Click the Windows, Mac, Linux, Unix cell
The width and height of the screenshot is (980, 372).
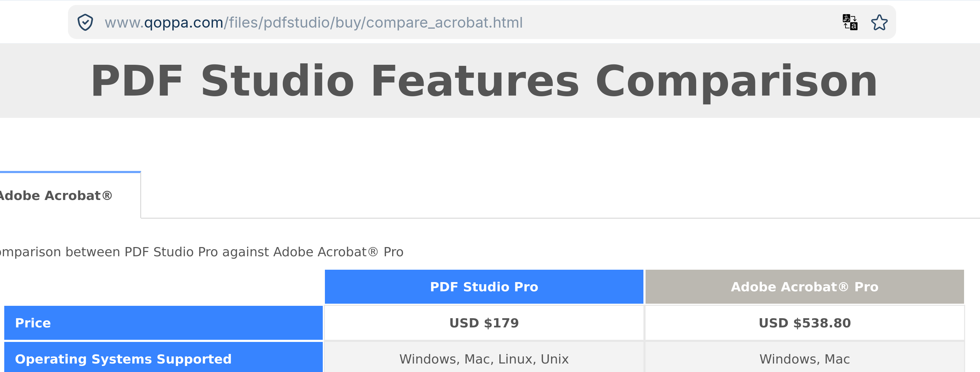coord(483,359)
